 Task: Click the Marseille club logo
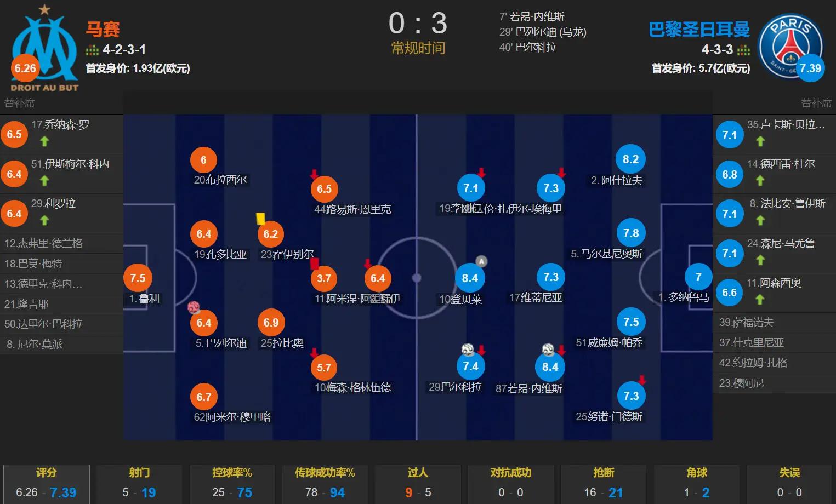(44, 48)
